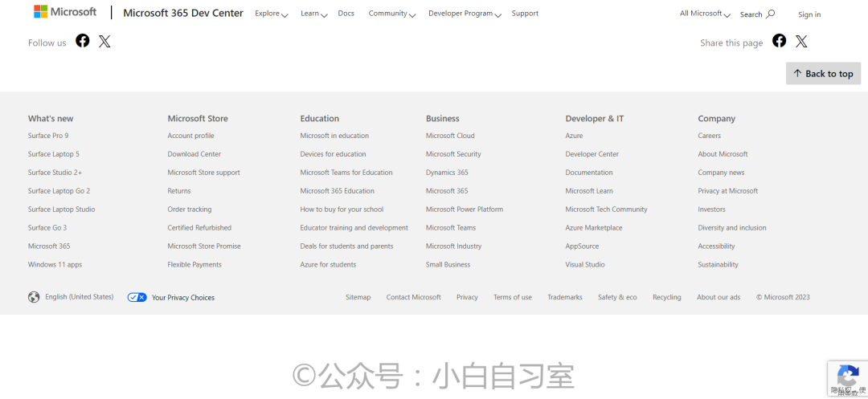Open Trademarks footer link
868x399 pixels.
565,297
